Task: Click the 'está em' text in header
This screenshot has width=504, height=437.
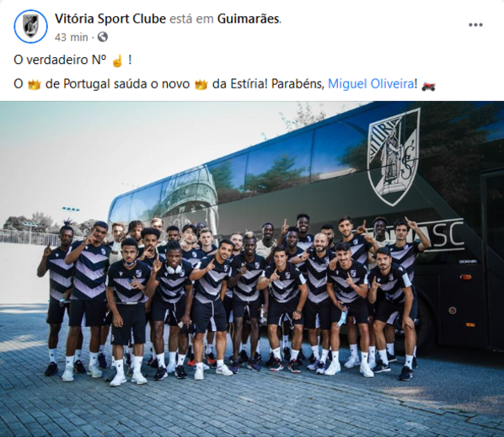Action: [191, 19]
